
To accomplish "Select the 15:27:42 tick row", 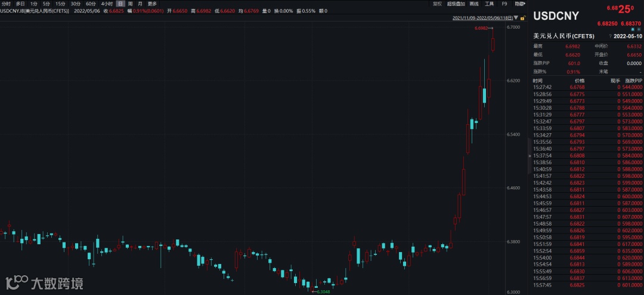I will (x=588, y=87).
